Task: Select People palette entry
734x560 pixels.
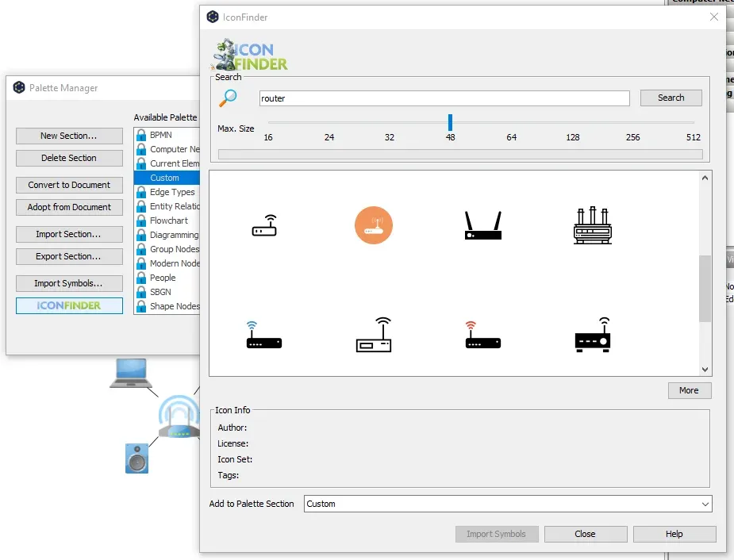Action: [x=167, y=278]
